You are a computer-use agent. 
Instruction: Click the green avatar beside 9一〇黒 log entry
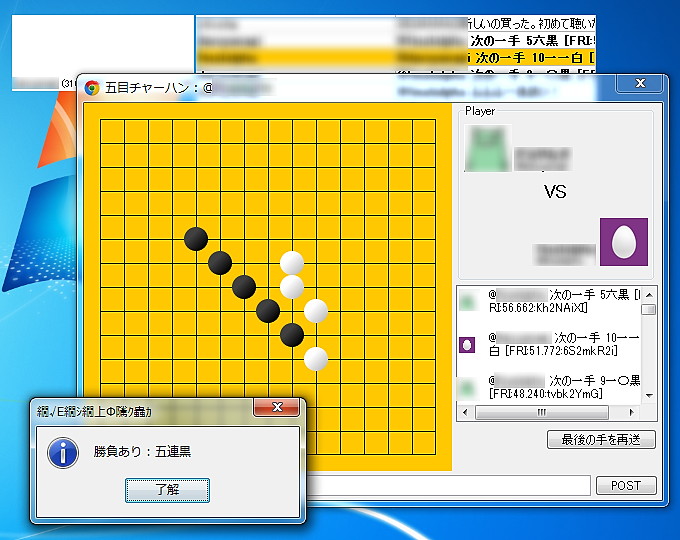pyautogui.click(x=467, y=388)
